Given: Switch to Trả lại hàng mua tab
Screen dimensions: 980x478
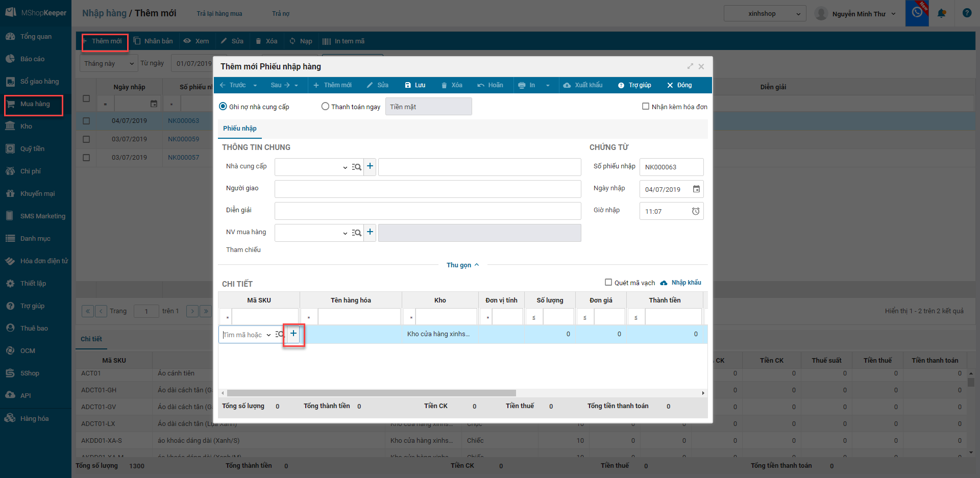Looking at the screenshot, I should 219,14.
